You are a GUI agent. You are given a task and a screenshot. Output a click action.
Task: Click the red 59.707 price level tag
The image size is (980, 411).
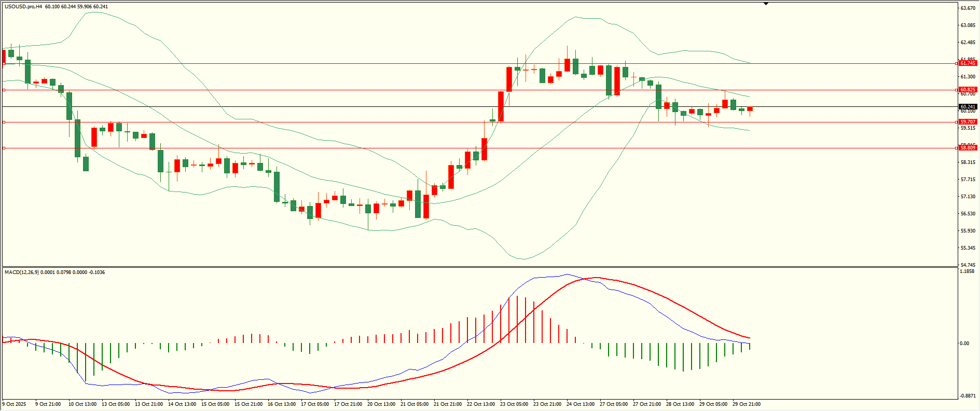click(968, 122)
